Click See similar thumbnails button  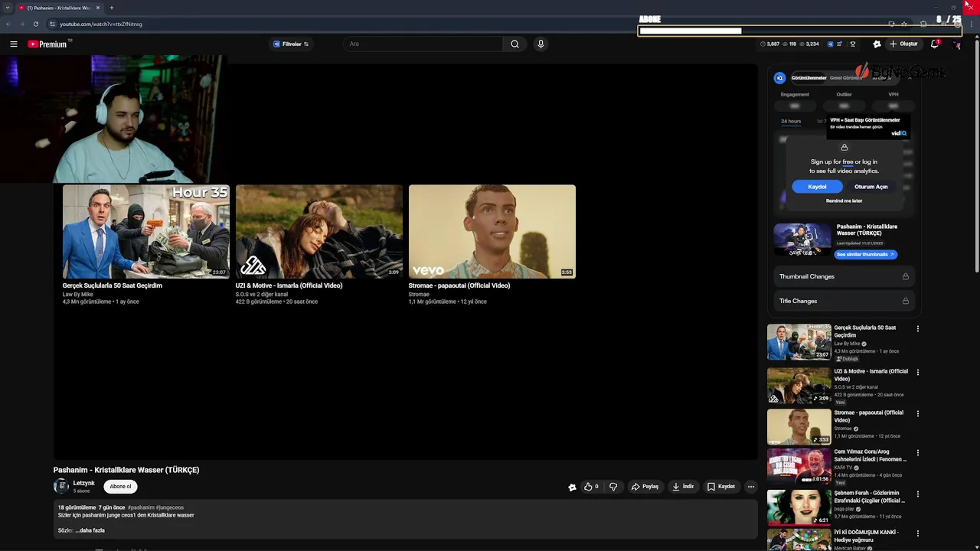(x=865, y=254)
